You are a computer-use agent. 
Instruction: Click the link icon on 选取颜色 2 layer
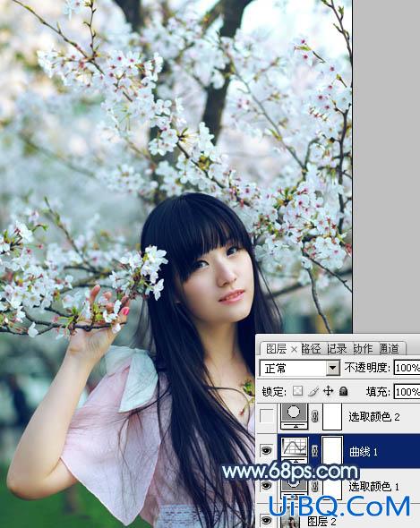[314, 416]
